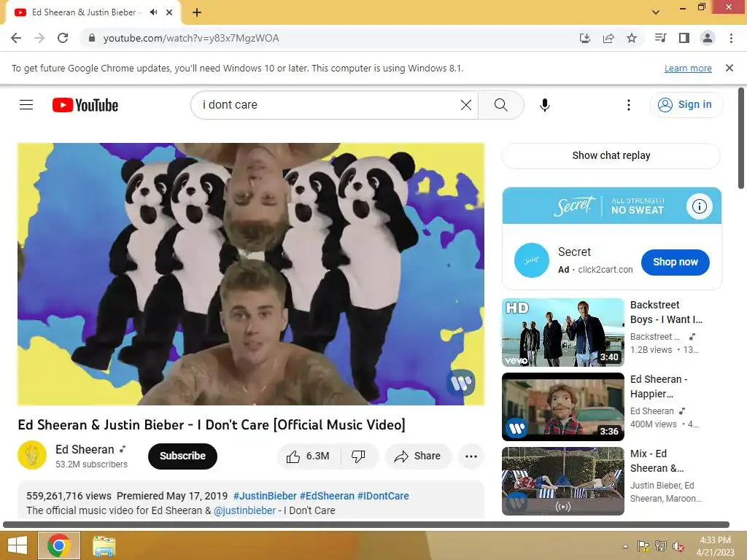Open tab search chevron
This screenshot has height=560, width=747.
tap(656, 12)
